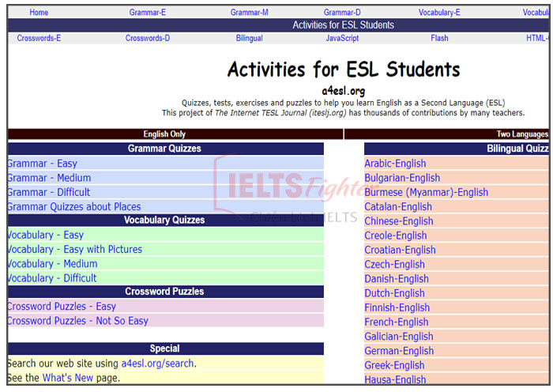Select Grammar - Difficult quizzes link
The height and width of the screenshot is (392, 553).
(x=49, y=192)
